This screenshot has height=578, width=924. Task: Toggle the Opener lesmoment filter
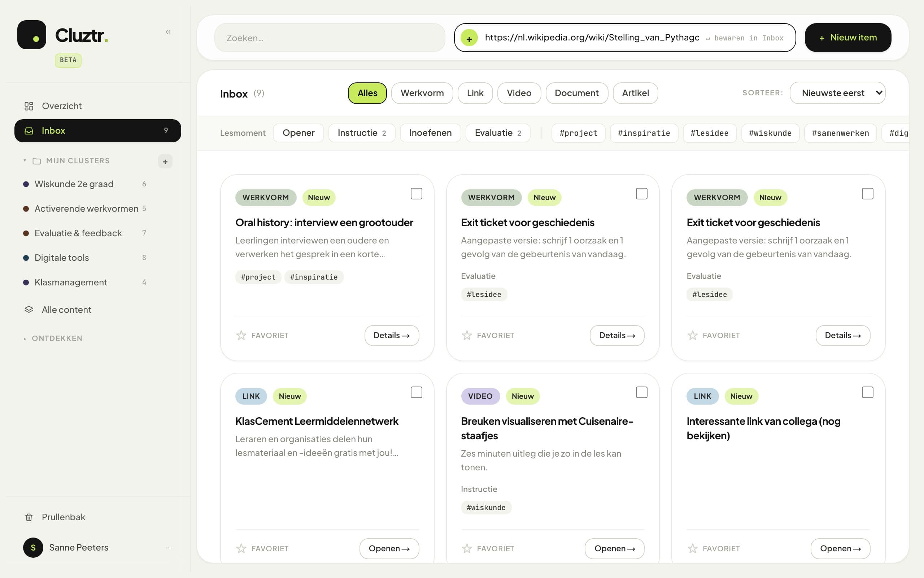[298, 133]
